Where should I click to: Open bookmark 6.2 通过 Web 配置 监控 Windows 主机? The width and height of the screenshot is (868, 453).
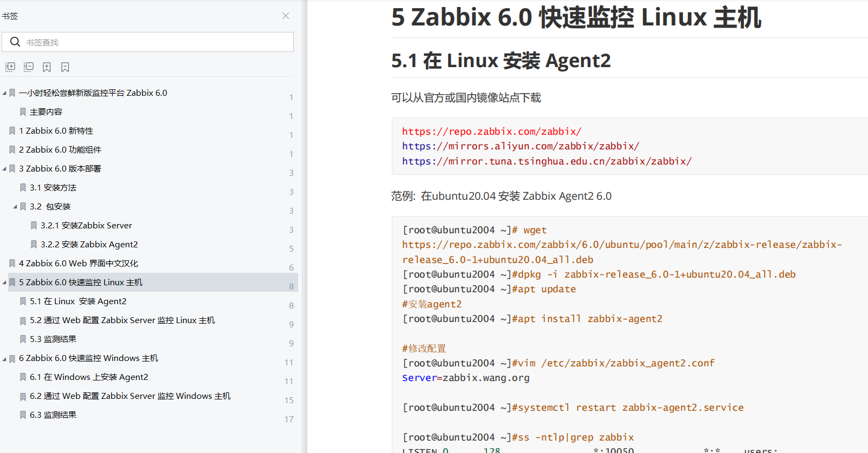[130, 396]
